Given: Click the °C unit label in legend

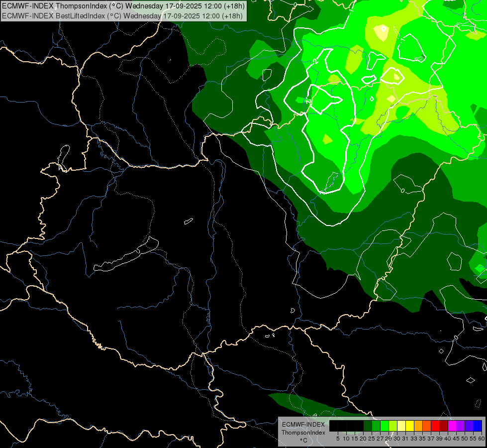Looking at the screenshot, I should coord(304,441).
